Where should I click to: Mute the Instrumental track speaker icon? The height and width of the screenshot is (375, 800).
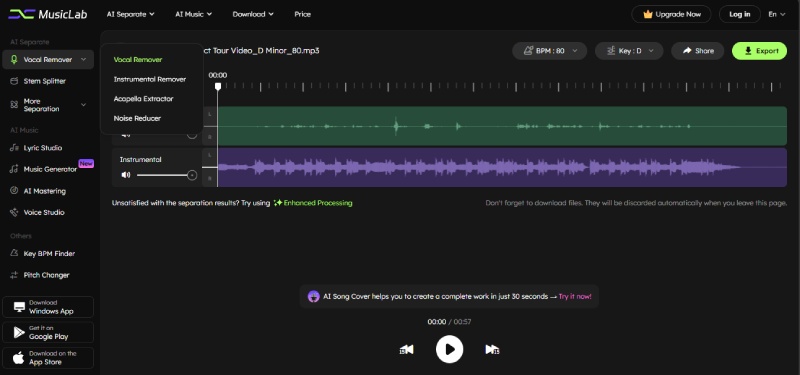(x=126, y=175)
